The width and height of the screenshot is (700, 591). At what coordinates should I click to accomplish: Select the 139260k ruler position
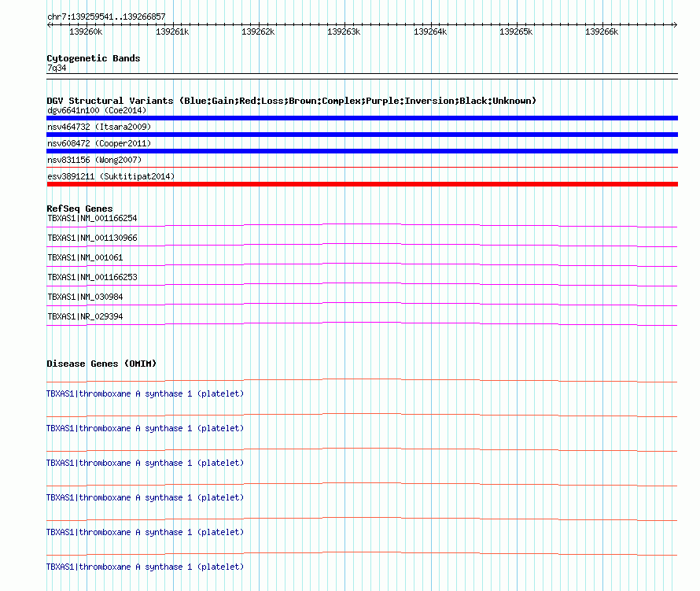86,31
